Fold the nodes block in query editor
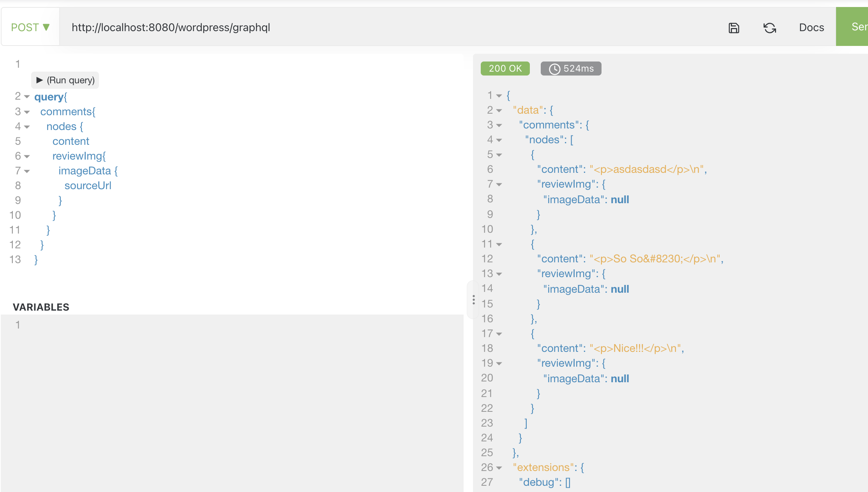The height and width of the screenshot is (492, 868). pos(27,127)
